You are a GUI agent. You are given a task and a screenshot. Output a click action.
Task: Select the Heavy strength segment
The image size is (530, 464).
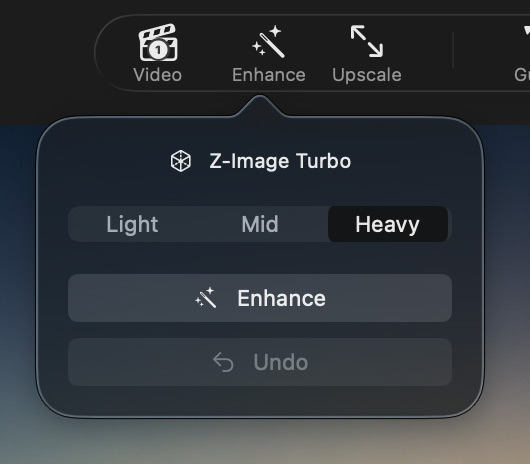click(x=388, y=224)
